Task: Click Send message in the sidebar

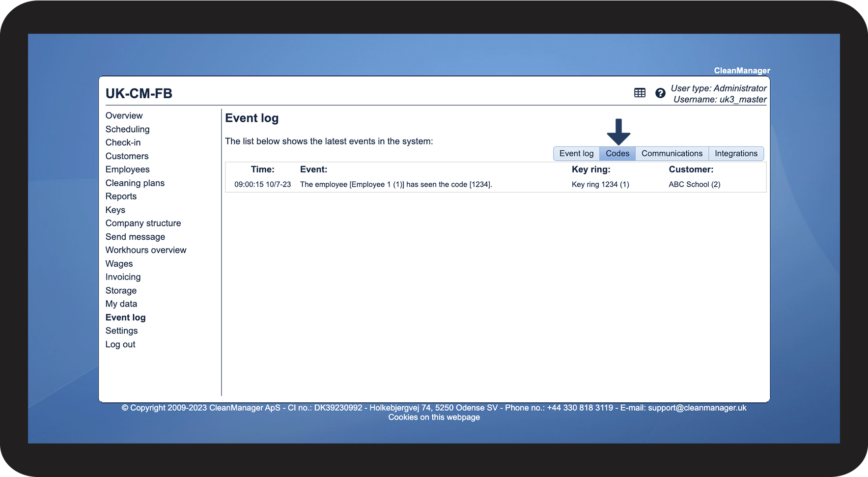Action: (135, 237)
